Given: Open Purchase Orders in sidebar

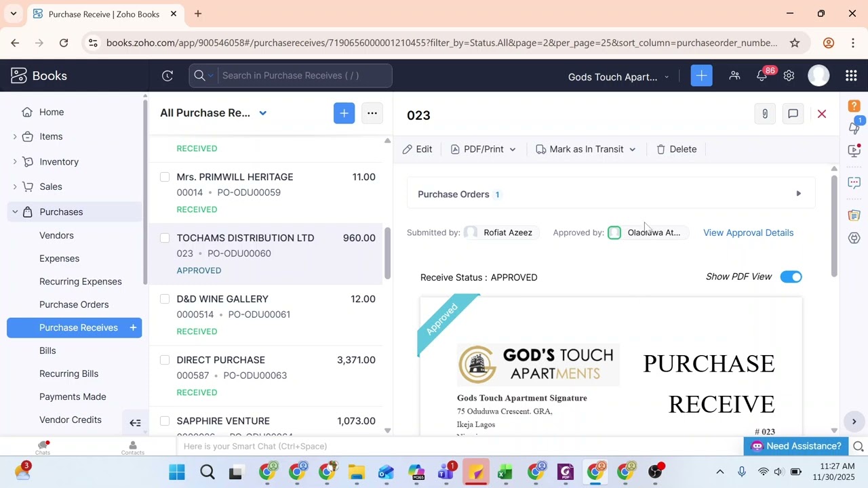Looking at the screenshot, I should 75,304.
